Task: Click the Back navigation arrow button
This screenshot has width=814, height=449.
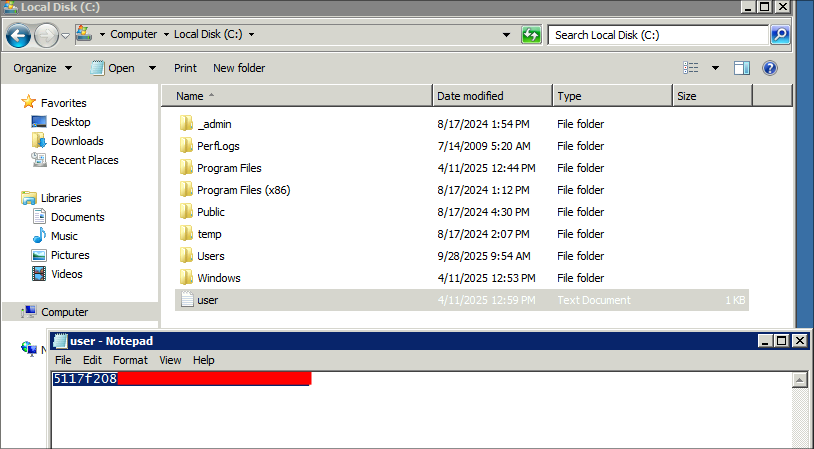Action: pos(18,35)
